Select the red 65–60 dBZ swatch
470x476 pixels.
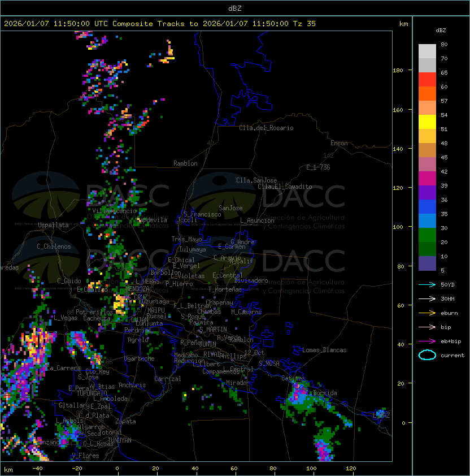(x=427, y=80)
